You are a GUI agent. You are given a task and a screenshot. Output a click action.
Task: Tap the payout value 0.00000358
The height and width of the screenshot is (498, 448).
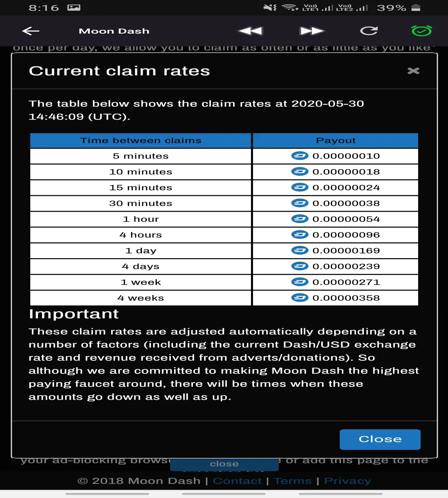pos(346,298)
